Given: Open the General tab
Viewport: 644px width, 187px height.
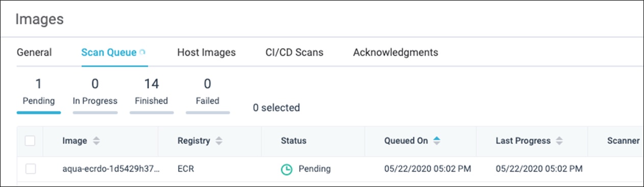Looking at the screenshot, I should pos(34,52).
